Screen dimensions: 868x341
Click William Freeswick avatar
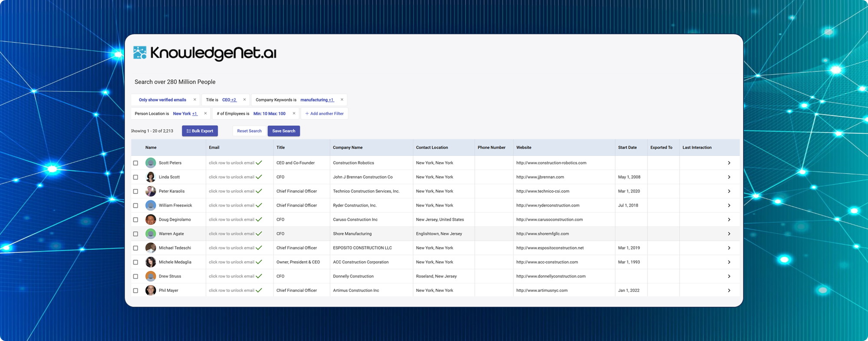151,205
